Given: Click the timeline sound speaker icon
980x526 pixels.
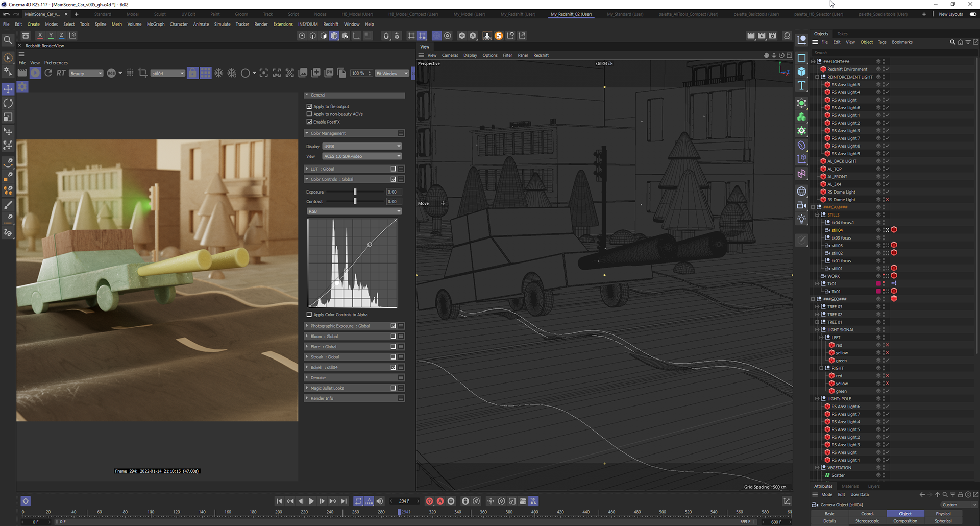Looking at the screenshot, I should pyautogui.click(x=380, y=501).
